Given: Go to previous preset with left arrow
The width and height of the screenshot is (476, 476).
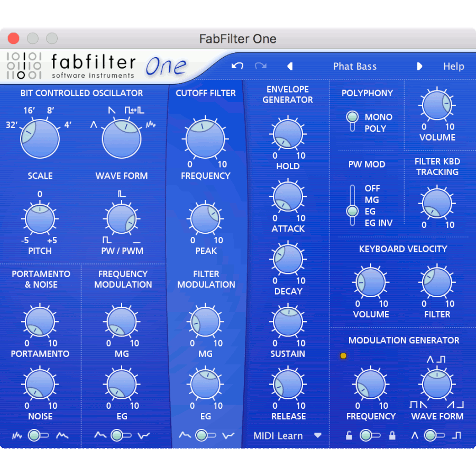Looking at the screenshot, I should point(290,66).
